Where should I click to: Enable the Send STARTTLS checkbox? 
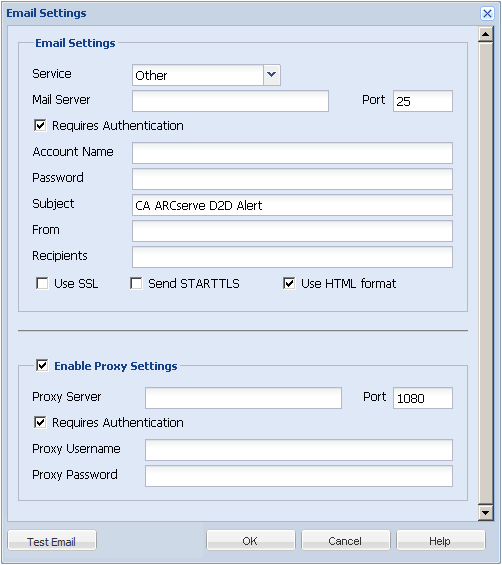[136, 284]
